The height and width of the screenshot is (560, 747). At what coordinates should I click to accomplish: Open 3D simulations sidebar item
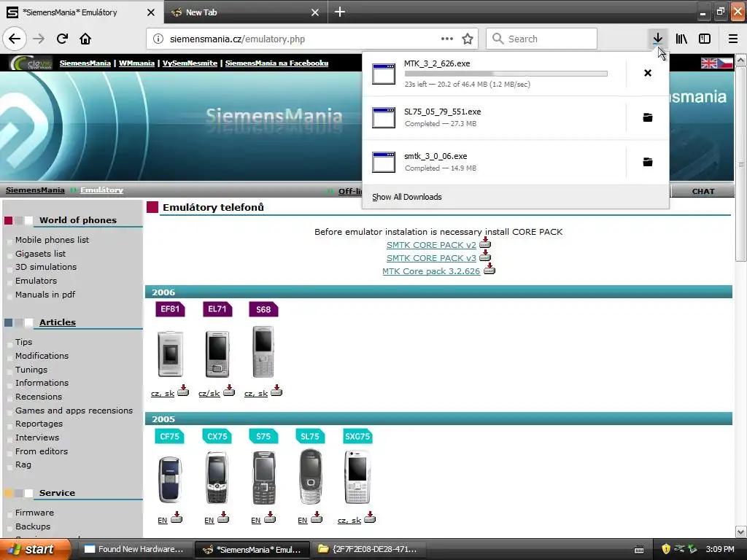[46, 267]
